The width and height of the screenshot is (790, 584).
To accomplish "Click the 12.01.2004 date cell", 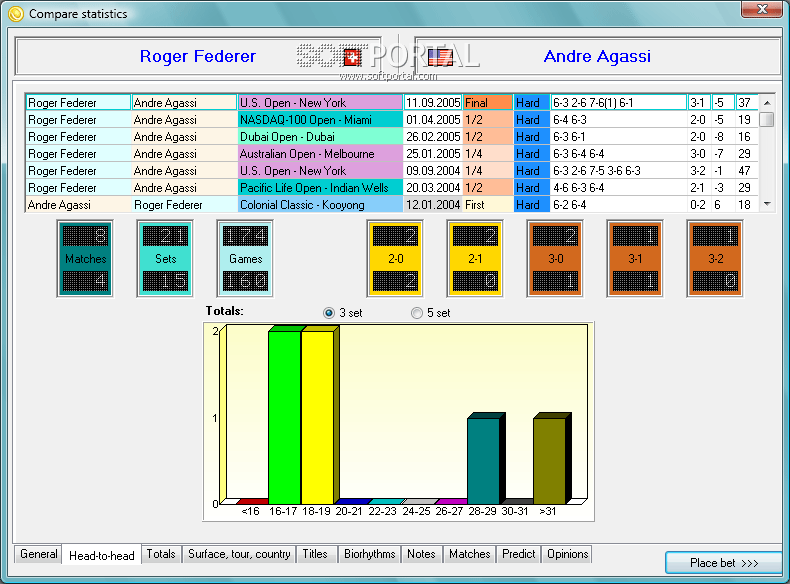I will pyautogui.click(x=433, y=205).
